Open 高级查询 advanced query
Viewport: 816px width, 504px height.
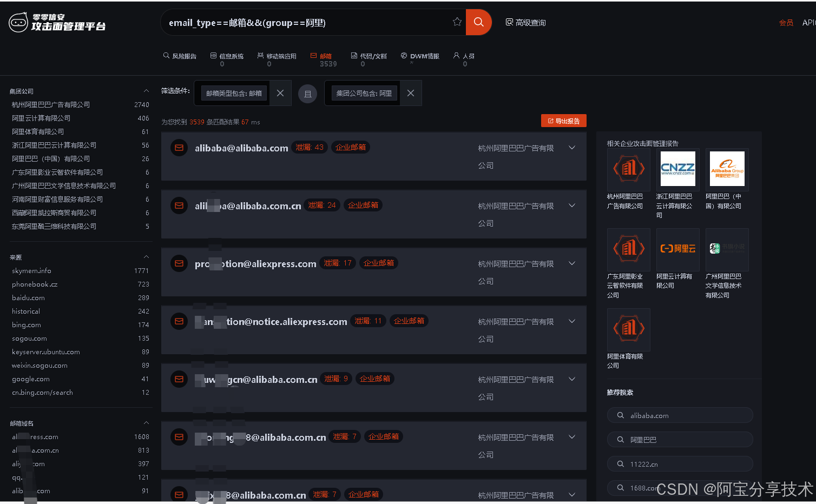click(x=525, y=23)
